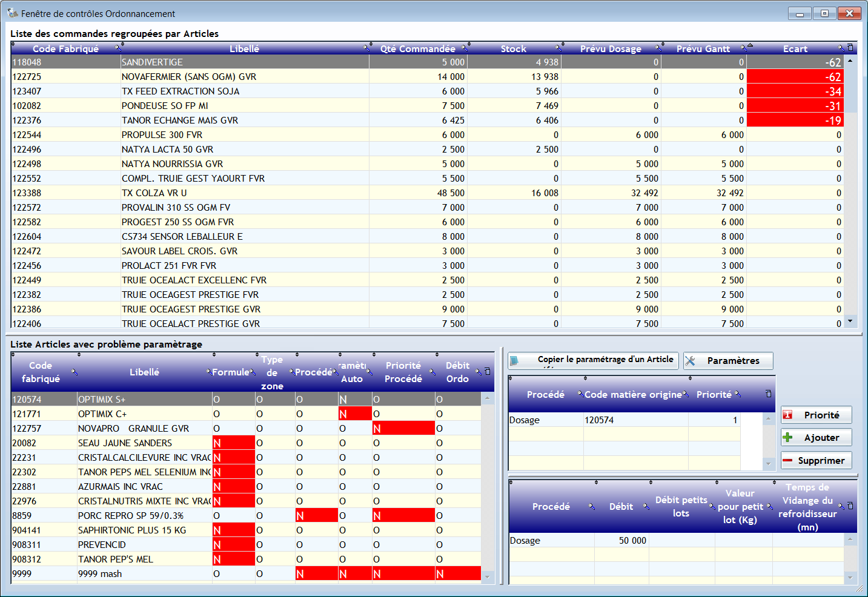
Task: Click the red minus icon on Supprimer
Action: 787,460
